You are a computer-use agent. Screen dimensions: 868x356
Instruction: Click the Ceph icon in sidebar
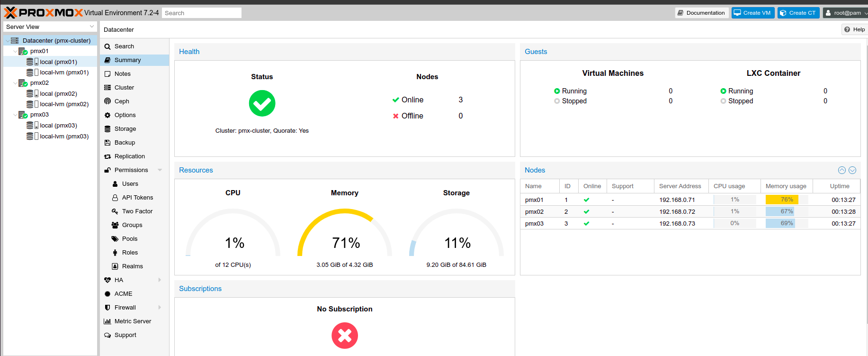107,101
